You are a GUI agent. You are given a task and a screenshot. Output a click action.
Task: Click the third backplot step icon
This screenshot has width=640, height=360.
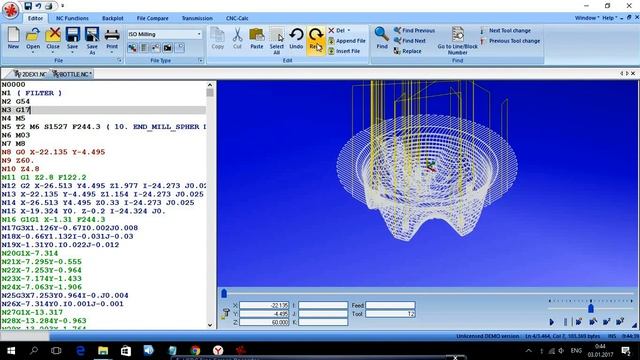[607, 322]
